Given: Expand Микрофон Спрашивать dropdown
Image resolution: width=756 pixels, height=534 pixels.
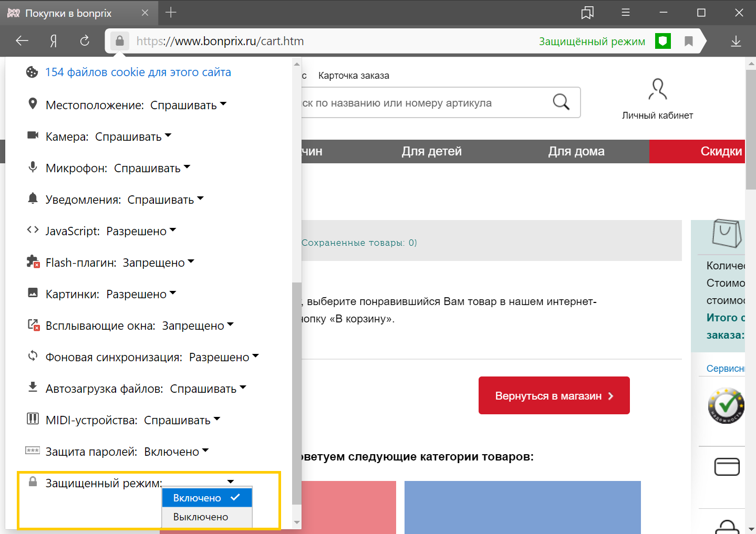Looking at the screenshot, I should point(152,168).
